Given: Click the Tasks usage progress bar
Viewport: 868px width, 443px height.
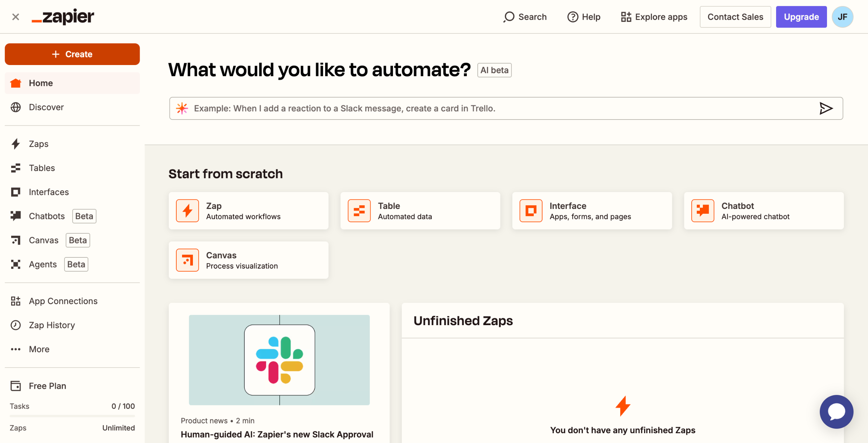Looking at the screenshot, I should coord(72,416).
